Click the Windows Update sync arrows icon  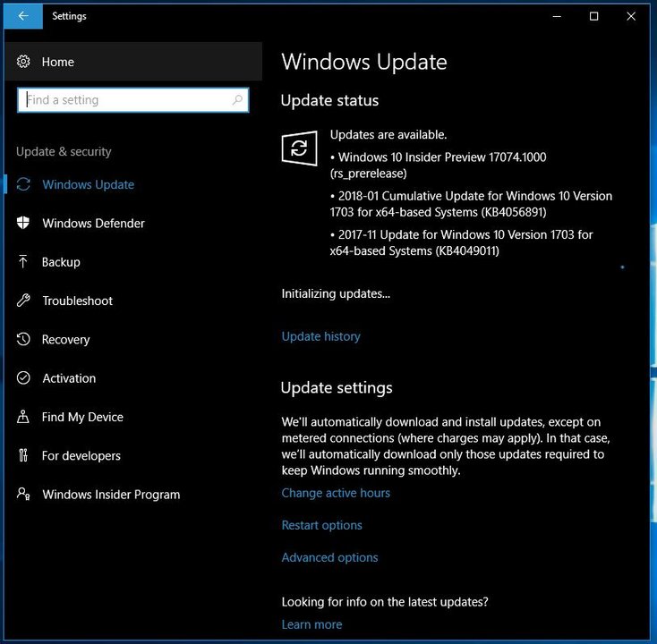tap(23, 184)
